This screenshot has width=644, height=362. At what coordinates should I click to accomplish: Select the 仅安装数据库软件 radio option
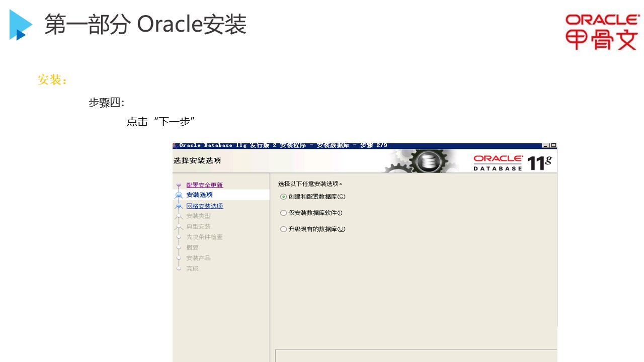(284, 213)
